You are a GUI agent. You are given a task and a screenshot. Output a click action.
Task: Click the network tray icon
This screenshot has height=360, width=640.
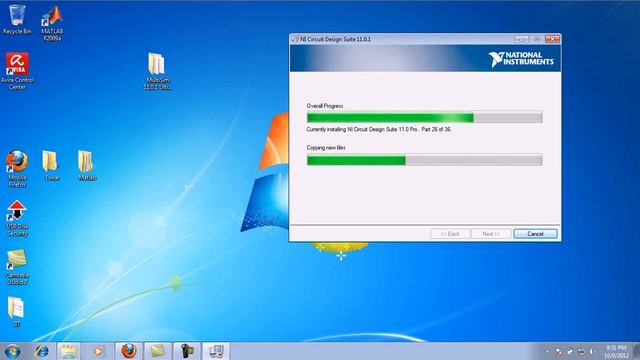point(581,351)
